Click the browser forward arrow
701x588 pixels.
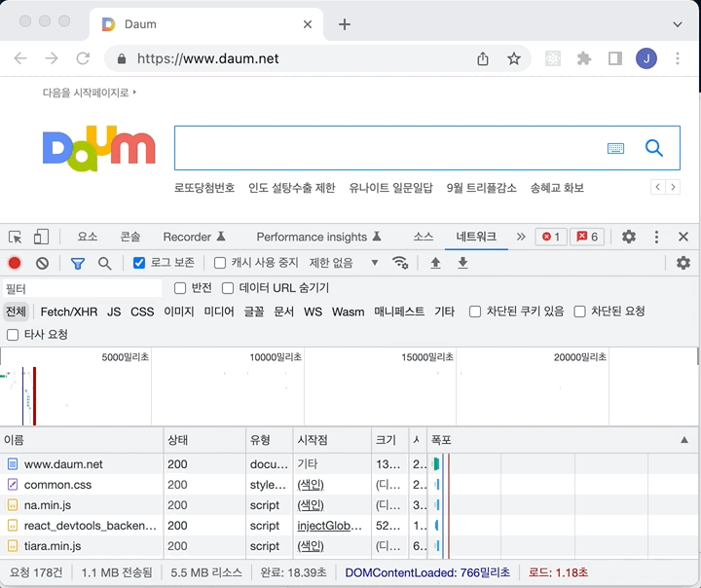(52, 58)
